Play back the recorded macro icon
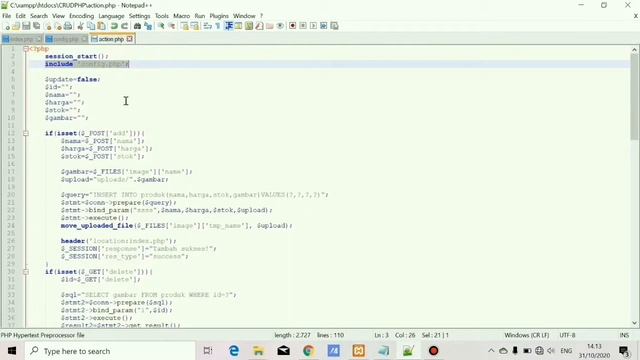Viewport: 640px width, 360px height. coord(313,26)
